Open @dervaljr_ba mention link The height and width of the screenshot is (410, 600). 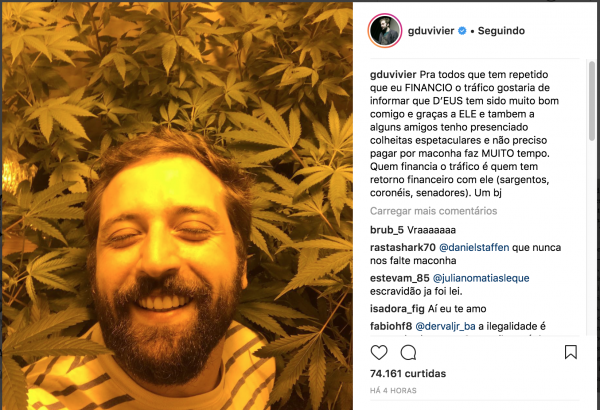(x=445, y=326)
